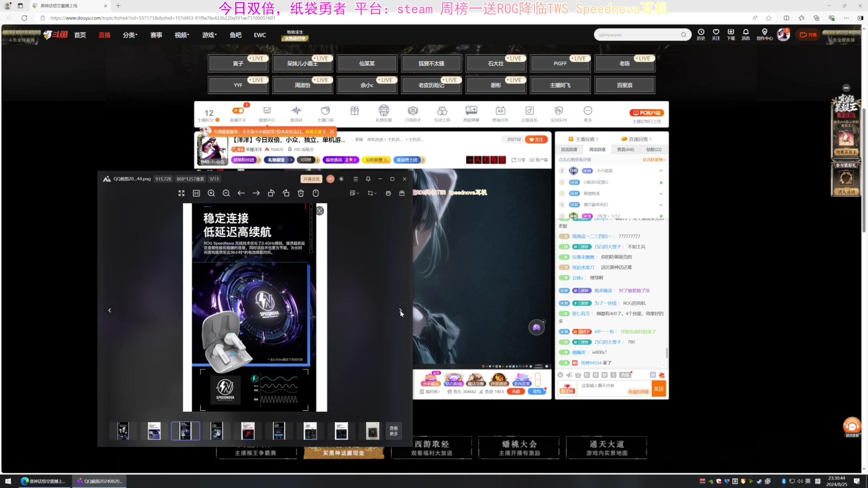Send chat message with 发送
The image size is (868, 488).
pyautogui.click(x=659, y=389)
